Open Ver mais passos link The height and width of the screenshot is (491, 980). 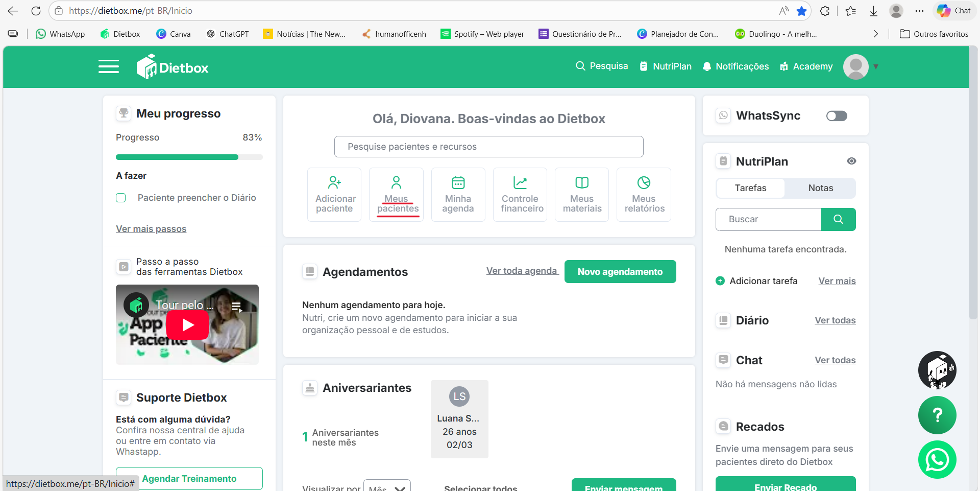(151, 229)
